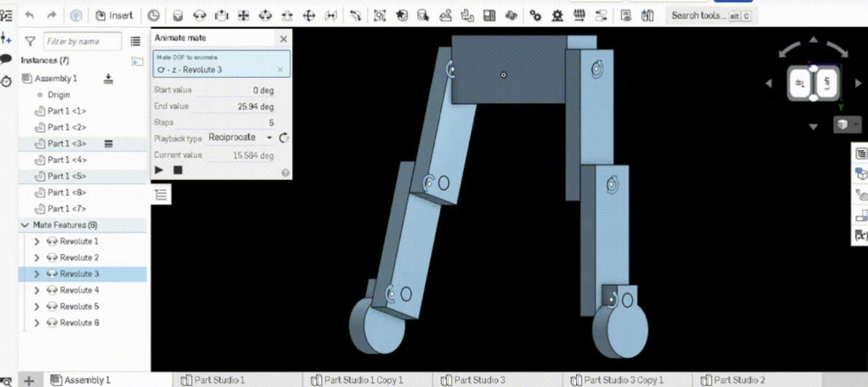This screenshot has width=868, height=387.
Task: Select Part 1 <7> instance
Action: pos(66,208)
